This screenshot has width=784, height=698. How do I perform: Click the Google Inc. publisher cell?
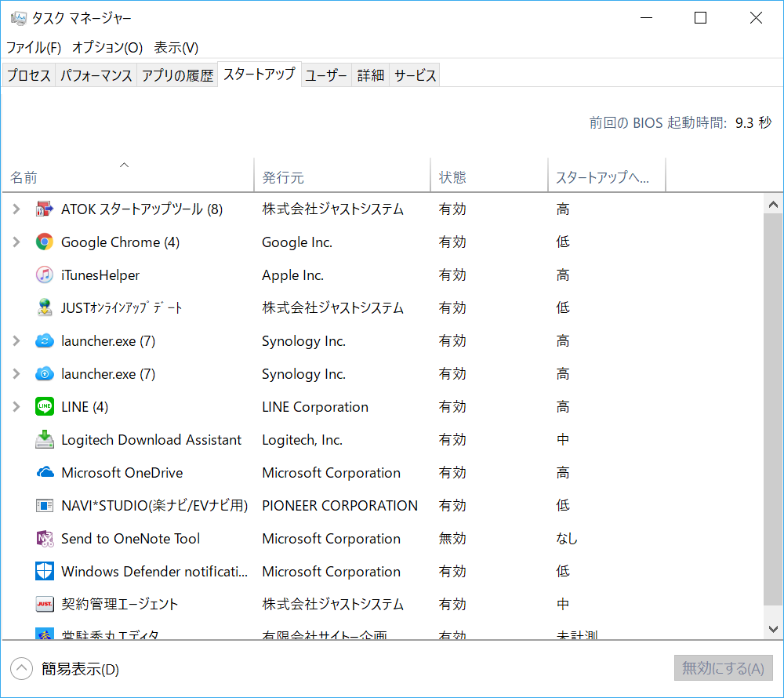(x=297, y=242)
